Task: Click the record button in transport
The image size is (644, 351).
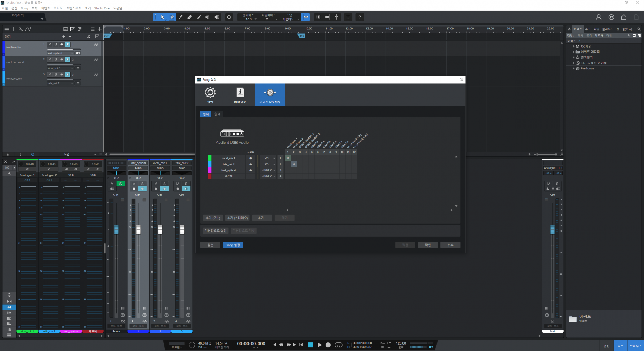Action: [328, 345]
